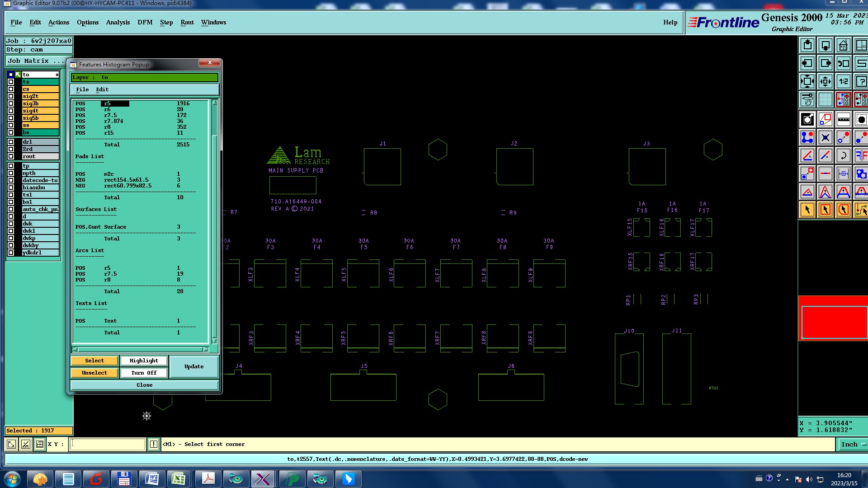Viewport: 868px width, 488px height.
Task: Toggle the checkbox for layer rout
Action: point(11,156)
